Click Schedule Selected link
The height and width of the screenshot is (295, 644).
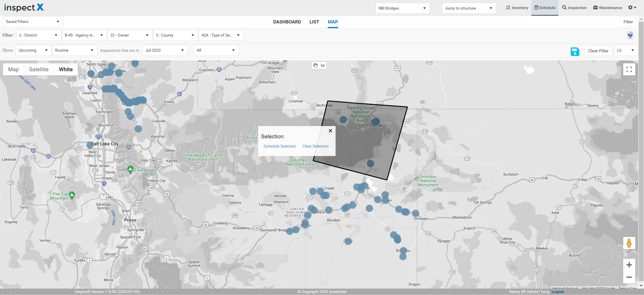279,146
